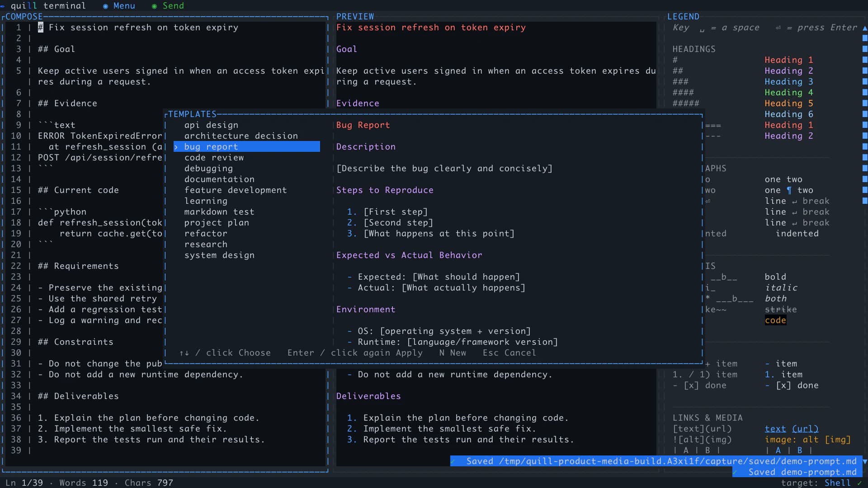Click the '[x] done' rendered checkbox sample
868x488 pixels.
tap(792, 385)
